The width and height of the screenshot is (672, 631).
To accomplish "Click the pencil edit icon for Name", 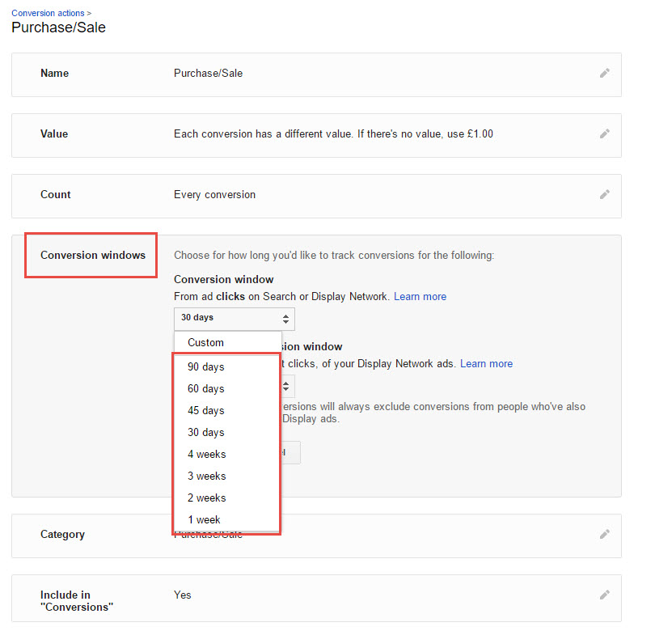I will [x=604, y=74].
